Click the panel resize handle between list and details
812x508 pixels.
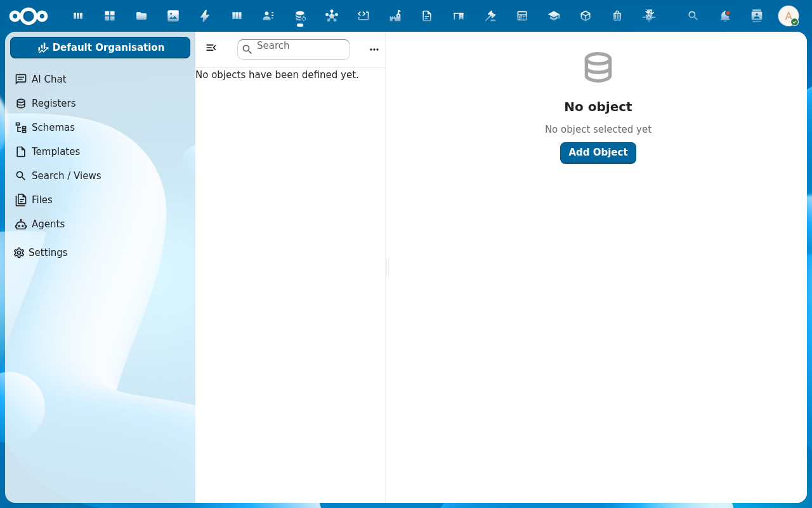coord(388,267)
